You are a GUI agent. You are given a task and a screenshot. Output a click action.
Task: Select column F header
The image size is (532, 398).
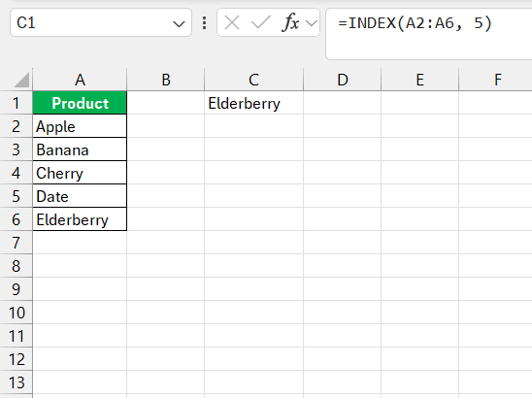(496, 80)
